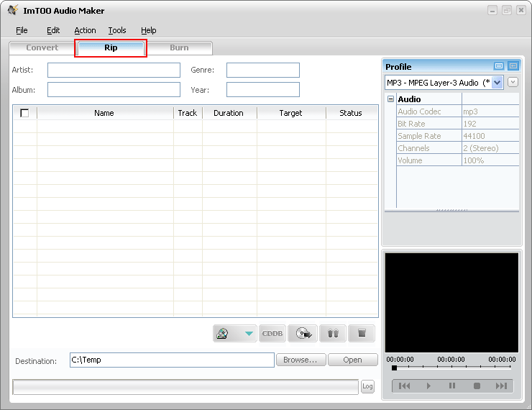Image resolution: width=532 pixels, height=410 pixels.
Task: Click the CDDB lookup button
Action: [x=272, y=334]
